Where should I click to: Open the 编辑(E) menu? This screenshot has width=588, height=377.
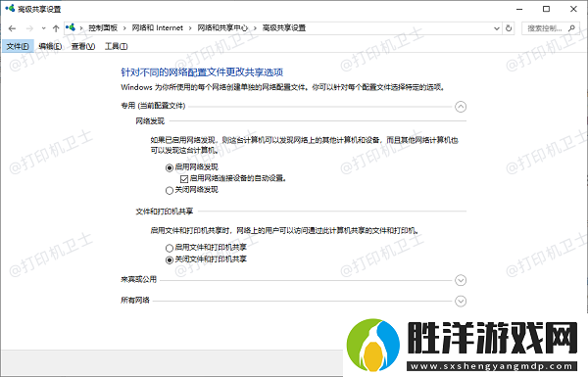click(x=50, y=46)
